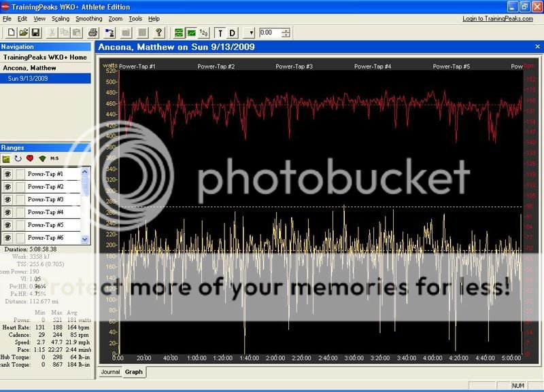Toggle eye visibility for Power-Tap #1
Screen dimensions: 544x392
point(7,174)
